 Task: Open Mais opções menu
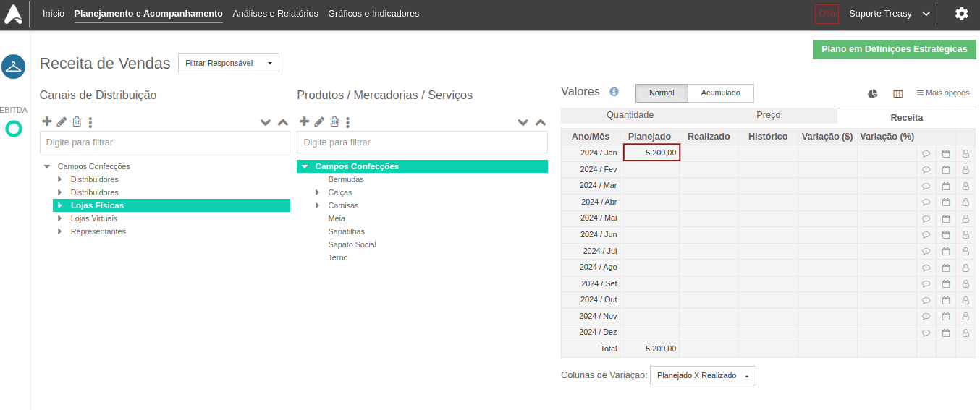click(942, 93)
